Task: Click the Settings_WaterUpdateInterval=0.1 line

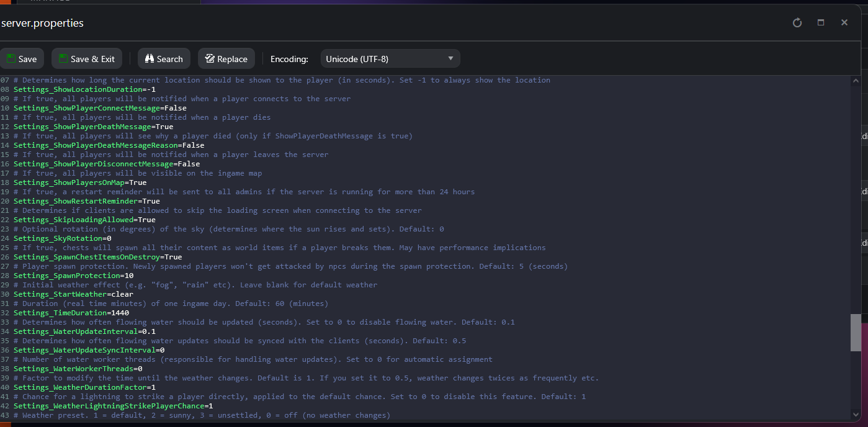Action: coord(84,331)
